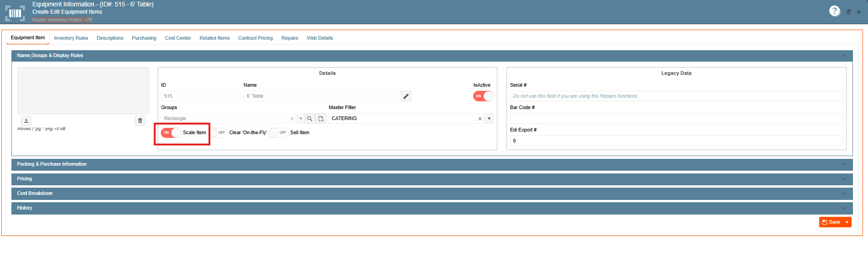Switch to the Descriptions tab

pyautogui.click(x=110, y=38)
